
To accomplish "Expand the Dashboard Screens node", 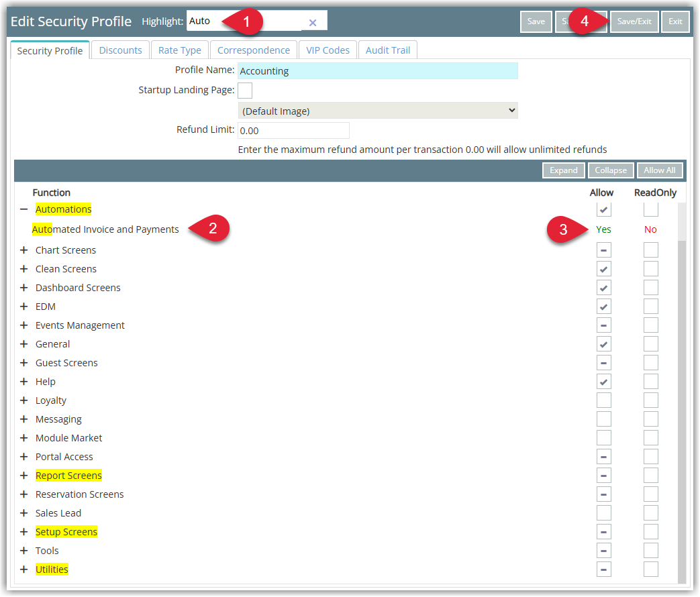I will point(24,288).
